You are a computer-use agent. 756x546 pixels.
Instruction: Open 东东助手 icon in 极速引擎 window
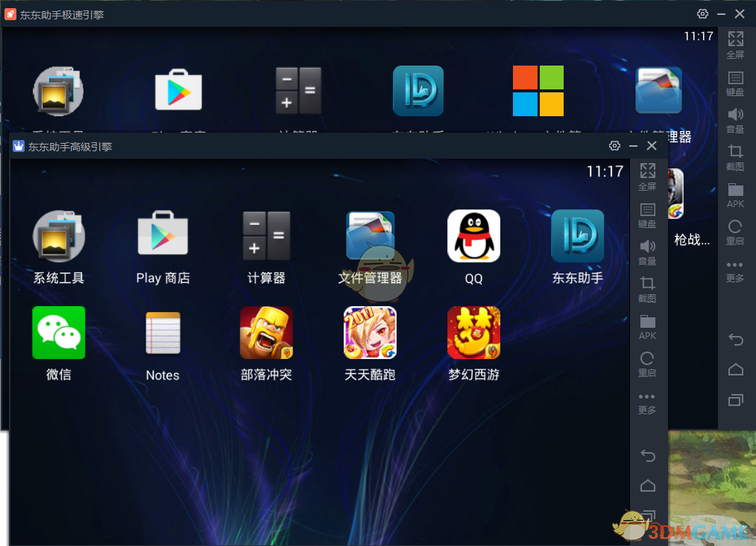(x=418, y=91)
